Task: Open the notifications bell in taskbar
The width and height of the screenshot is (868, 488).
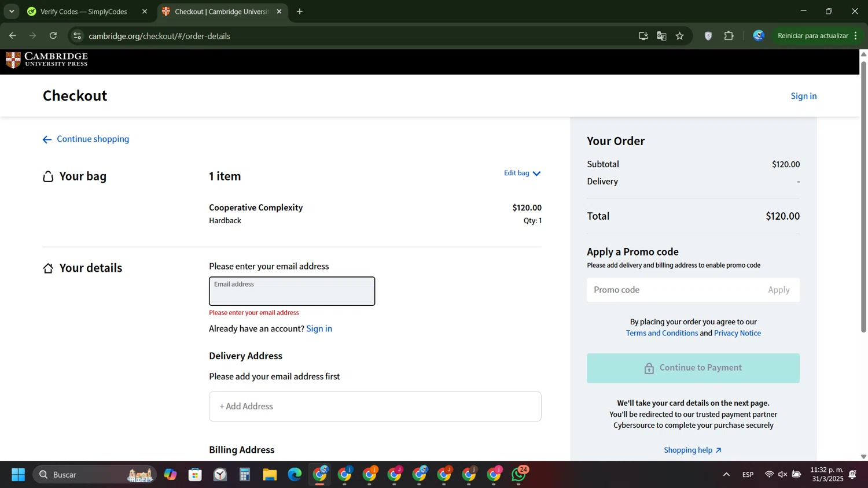Action: 852,475
